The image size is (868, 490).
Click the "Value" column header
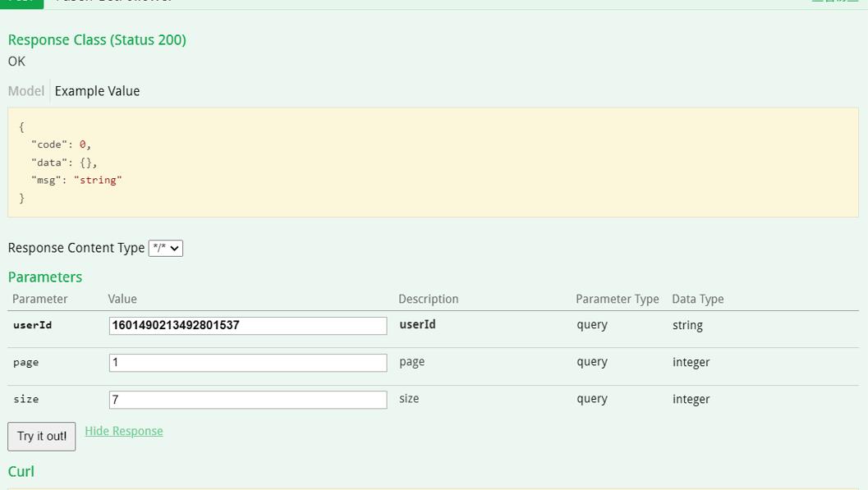[122, 300]
